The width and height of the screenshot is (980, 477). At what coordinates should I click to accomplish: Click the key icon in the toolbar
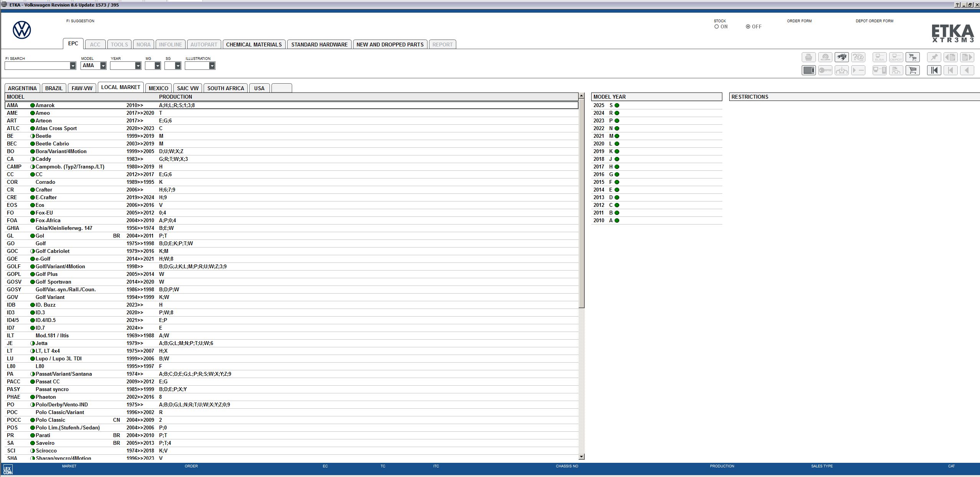click(x=825, y=70)
